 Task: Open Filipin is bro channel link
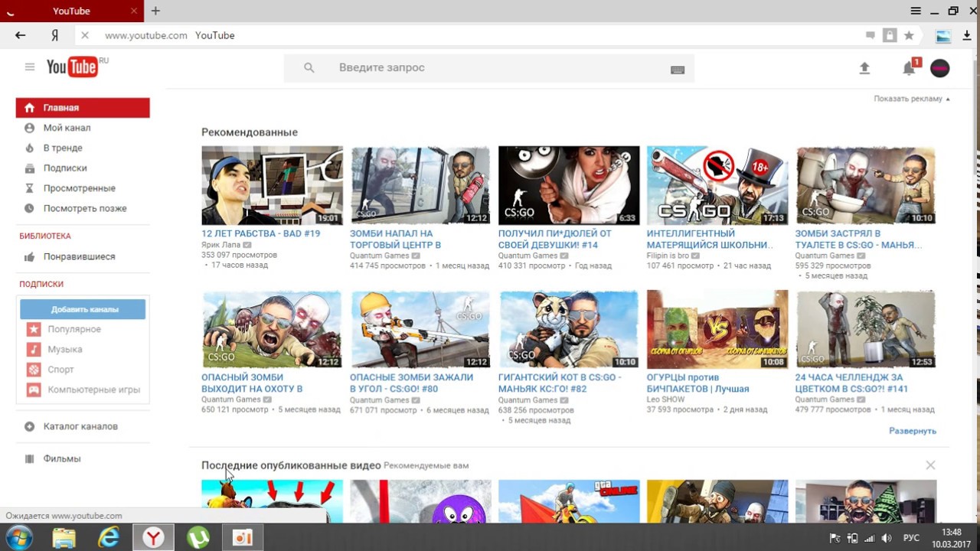pyautogui.click(x=668, y=256)
